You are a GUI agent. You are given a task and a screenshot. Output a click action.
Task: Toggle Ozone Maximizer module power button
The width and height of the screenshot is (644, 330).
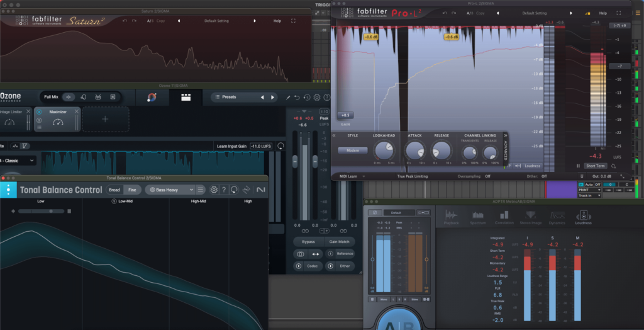(40, 112)
